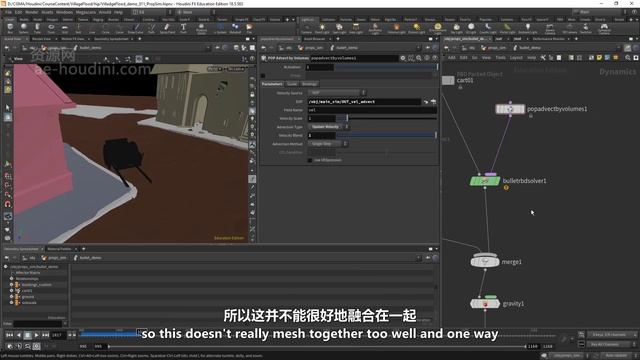The width and height of the screenshot is (640, 360).
Task: Click the parameter pane gear icon
Action: (x=403, y=58)
